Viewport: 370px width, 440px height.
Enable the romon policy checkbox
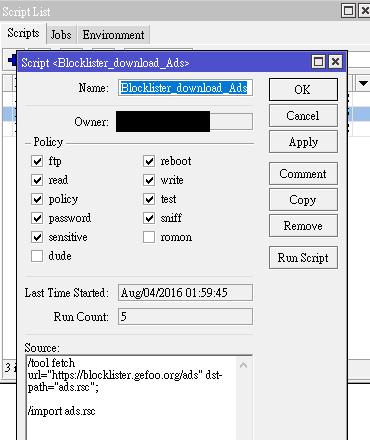149,237
